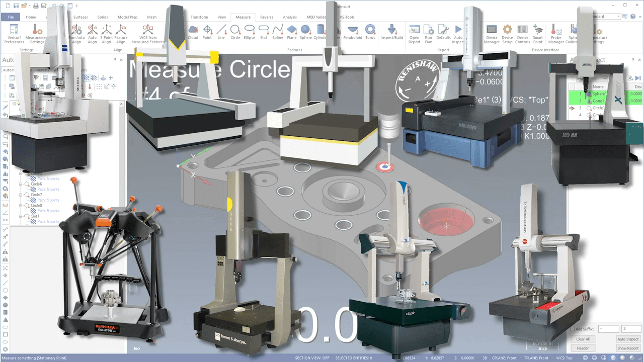This screenshot has width=644, height=362.
Task: Select the Torus measure tool
Action: (x=370, y=32)
